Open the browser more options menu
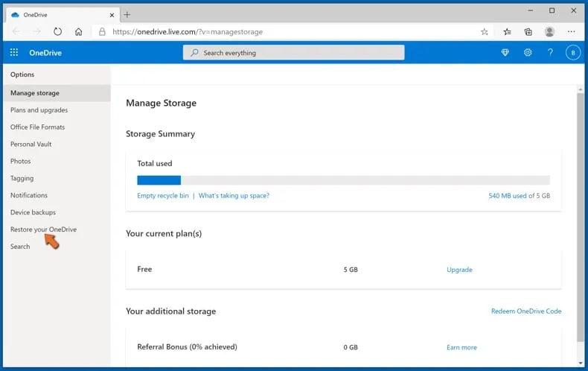The image size is (588, 371). [571, 32]
